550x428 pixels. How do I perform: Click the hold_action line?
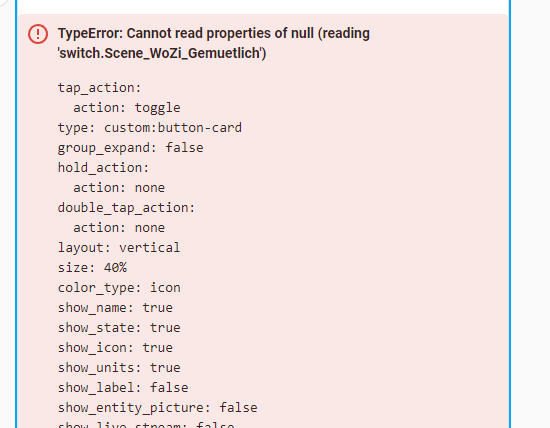point(103,168)
